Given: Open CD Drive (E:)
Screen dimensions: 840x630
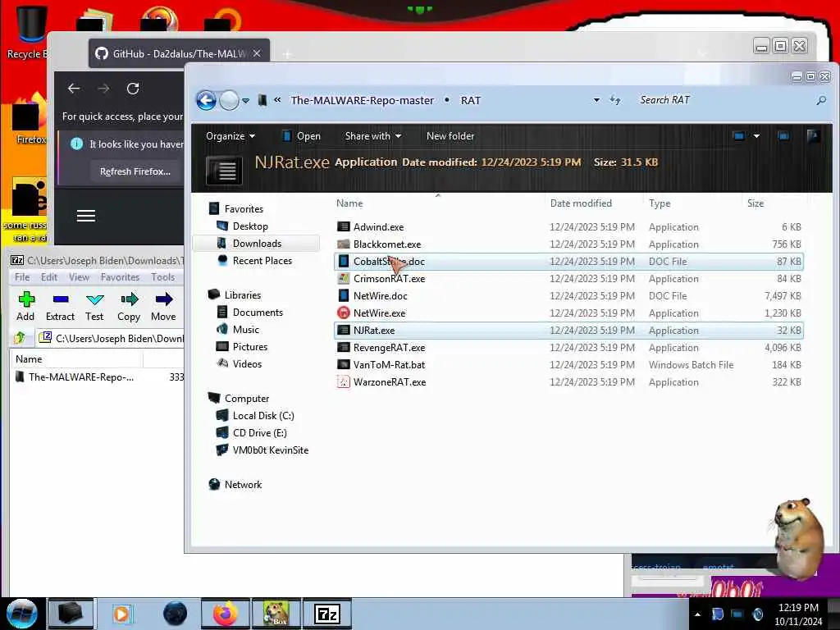Looking at the screenshot, I should (x=259, y=433).
